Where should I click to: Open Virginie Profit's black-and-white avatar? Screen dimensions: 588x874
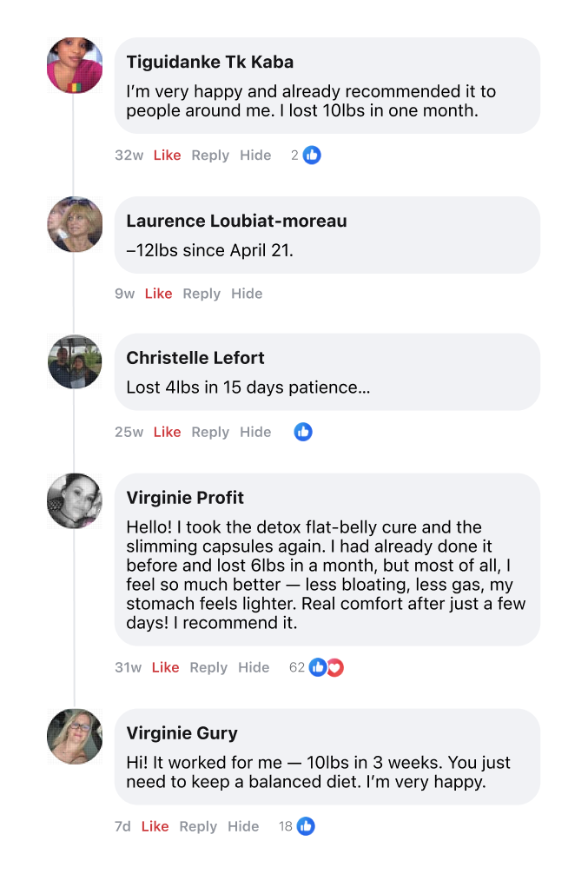pyautogui.click(x=75, y=501)
